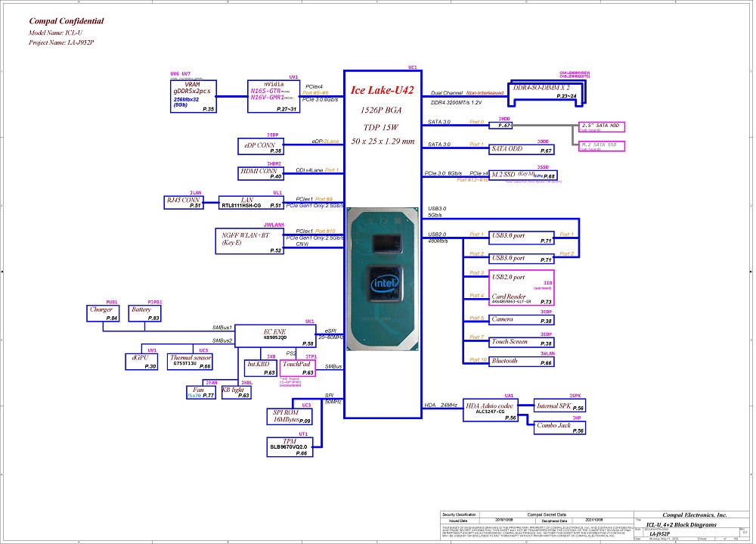Select the NGFF WLAN+BT block
Viewport: 756px width, 544px height.
click(249, 241)
